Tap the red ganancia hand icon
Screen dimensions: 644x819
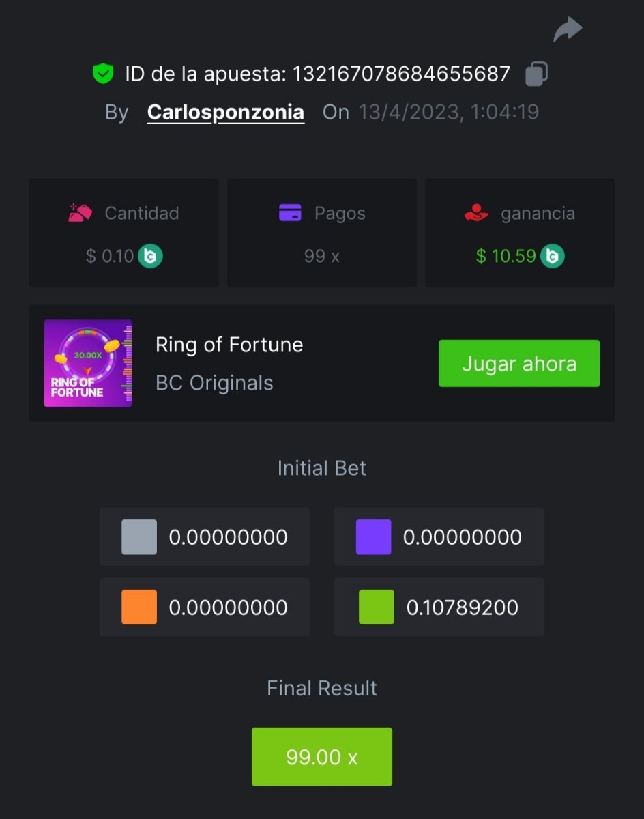pos(477,213)
